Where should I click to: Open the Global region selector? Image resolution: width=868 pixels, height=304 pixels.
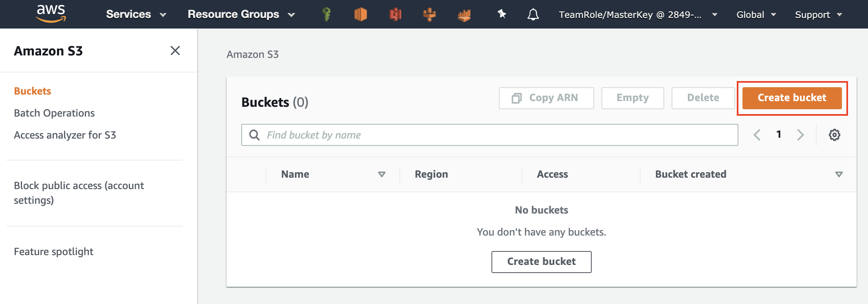point(756,15)
